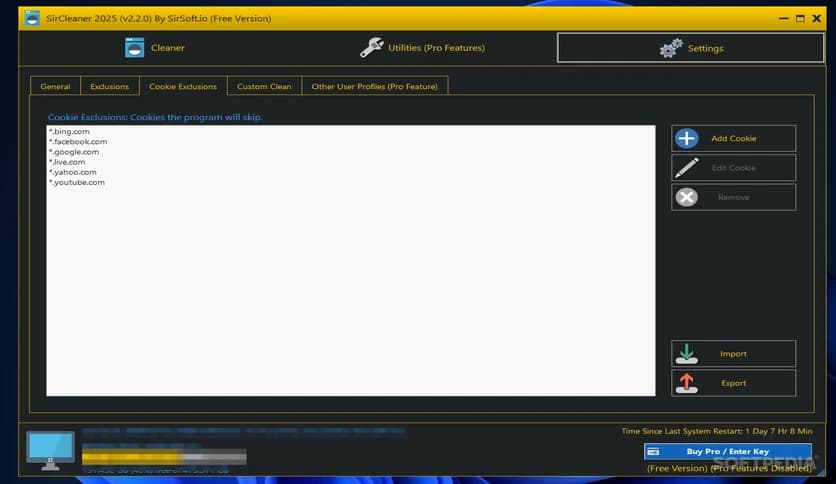Select *.live.com in the cookie list
Image resolution: width=836 pixels, height=484 pixels.
click(67, 162)
